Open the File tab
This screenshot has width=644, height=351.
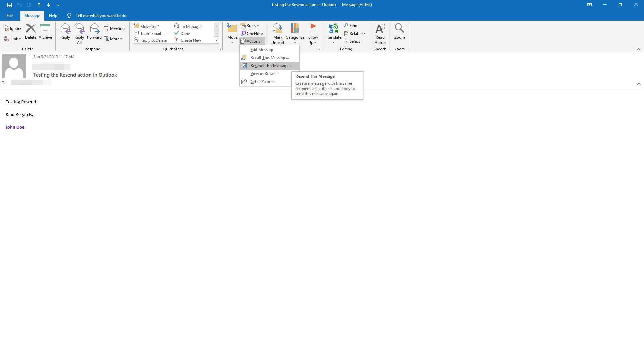(x=10, y=16)
